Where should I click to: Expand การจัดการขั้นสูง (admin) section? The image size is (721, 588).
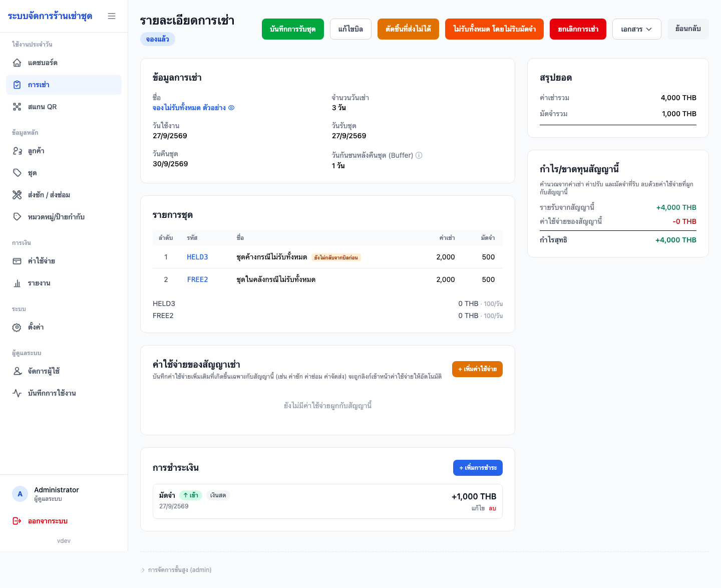click(x=176, y=570)
